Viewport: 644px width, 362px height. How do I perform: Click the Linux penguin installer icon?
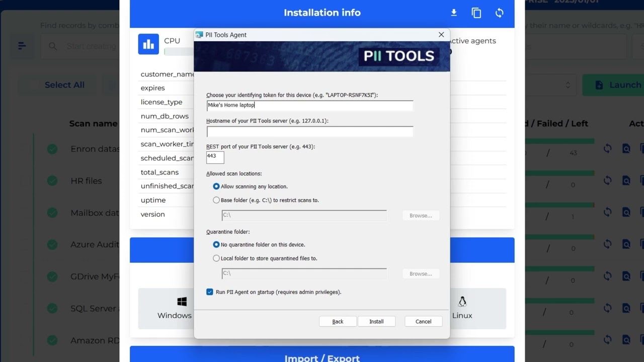[462, 301]
